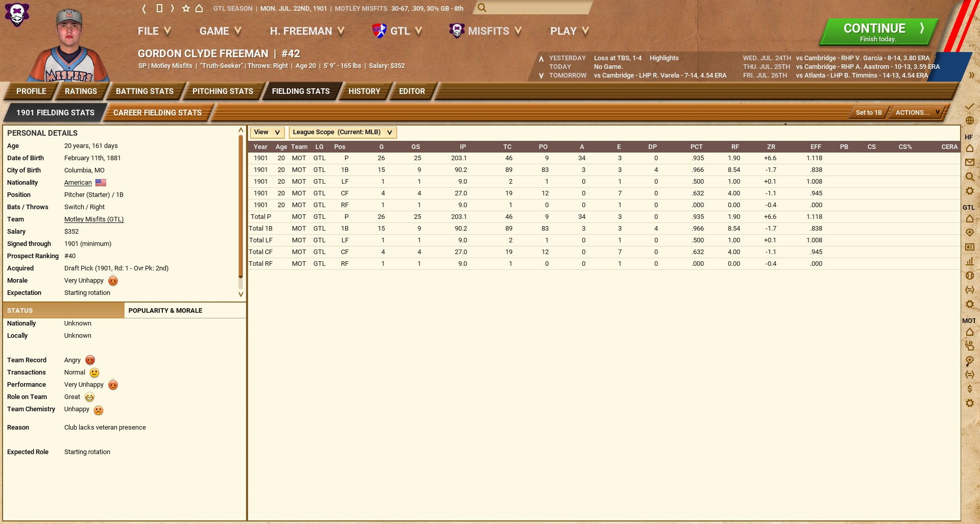Expand the PLAY menu
This screenshot has width=980, height=524.
pos(570,31)
